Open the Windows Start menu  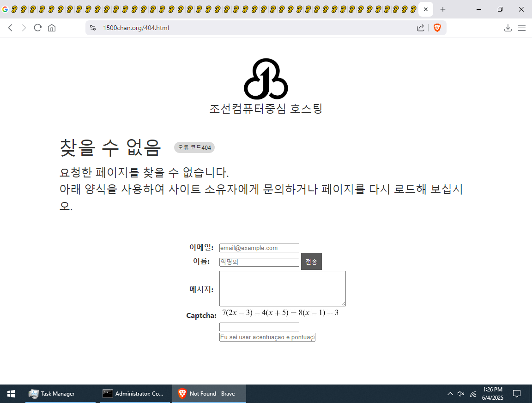[x=11, y=394]
